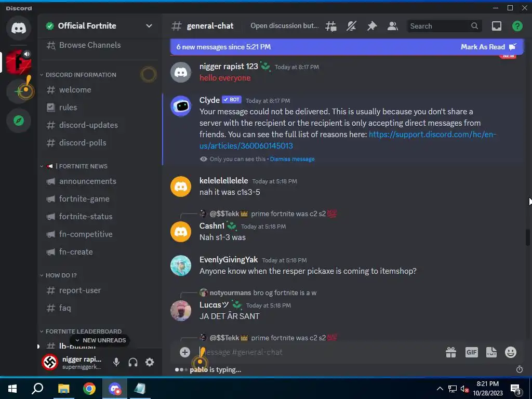Click the plus attach file button
Viewport: 532px width, 399px height.
tap(184, 352)
